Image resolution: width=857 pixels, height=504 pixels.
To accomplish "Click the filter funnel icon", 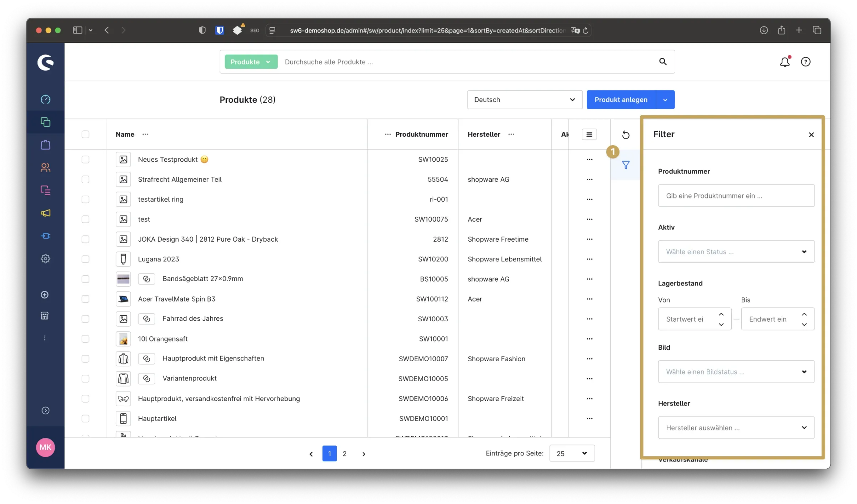I will (626, 165).
